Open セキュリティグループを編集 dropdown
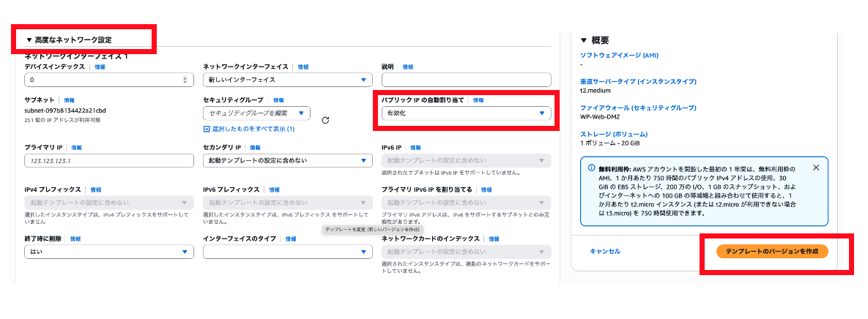 pos(256,113)
